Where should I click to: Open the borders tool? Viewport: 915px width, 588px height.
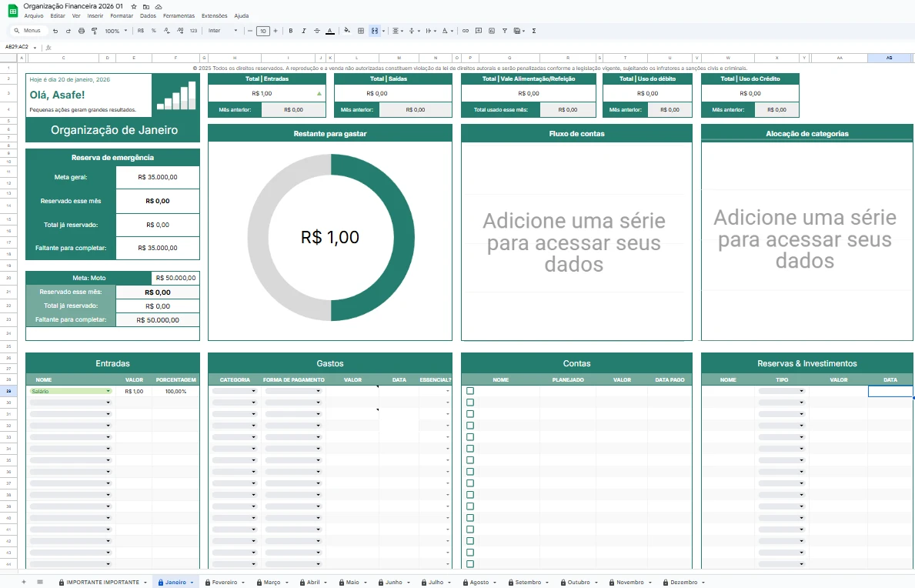[x=360, y=31]
